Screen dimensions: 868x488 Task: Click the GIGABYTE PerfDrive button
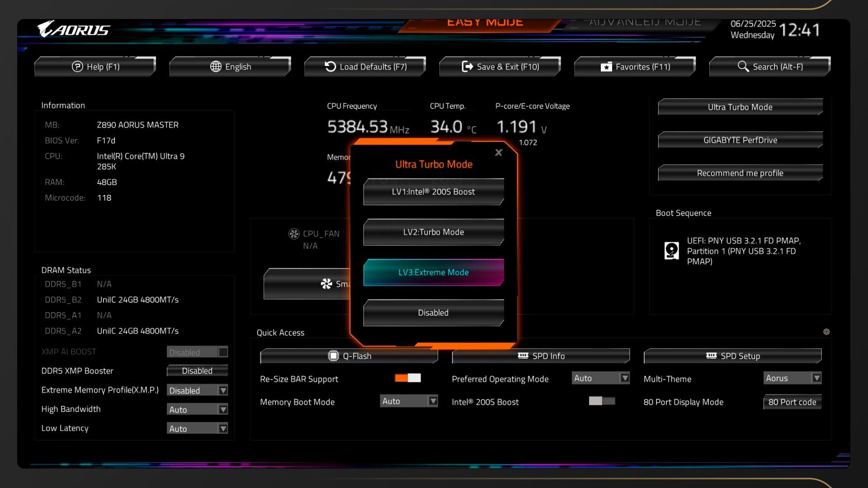(740, 140)
